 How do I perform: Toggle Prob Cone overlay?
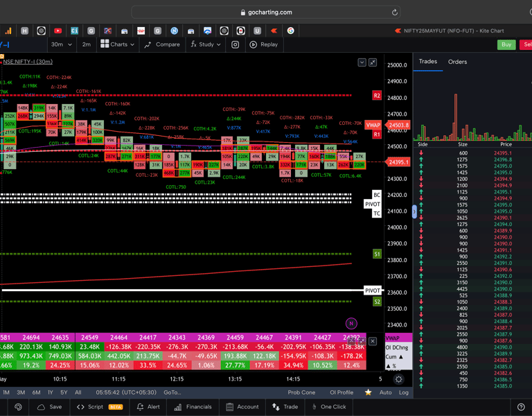pyautogui.click(x=301, y=392)
